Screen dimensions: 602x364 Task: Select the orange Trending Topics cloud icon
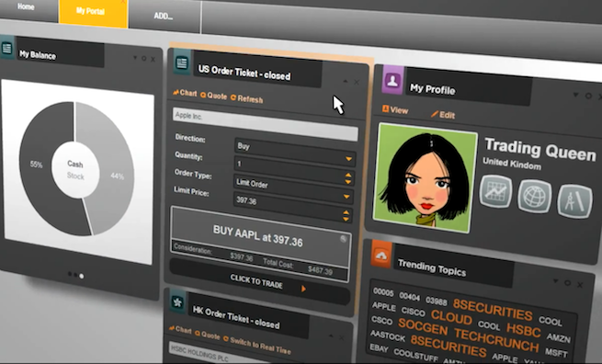(x=381, y=255)
